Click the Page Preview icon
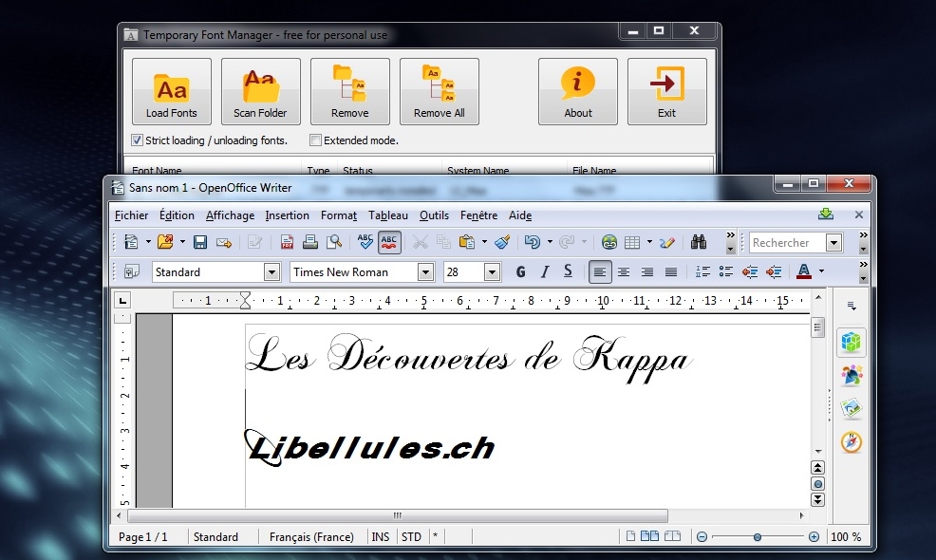 (x=334, y=242)
